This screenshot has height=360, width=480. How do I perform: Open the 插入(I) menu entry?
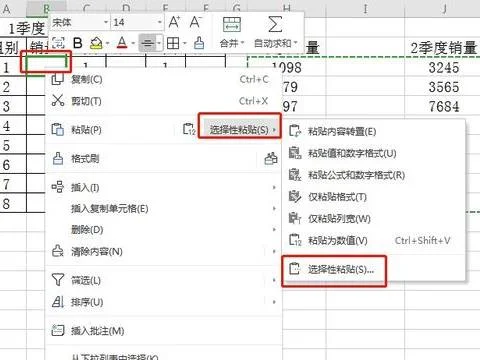[x=163, y=188]
